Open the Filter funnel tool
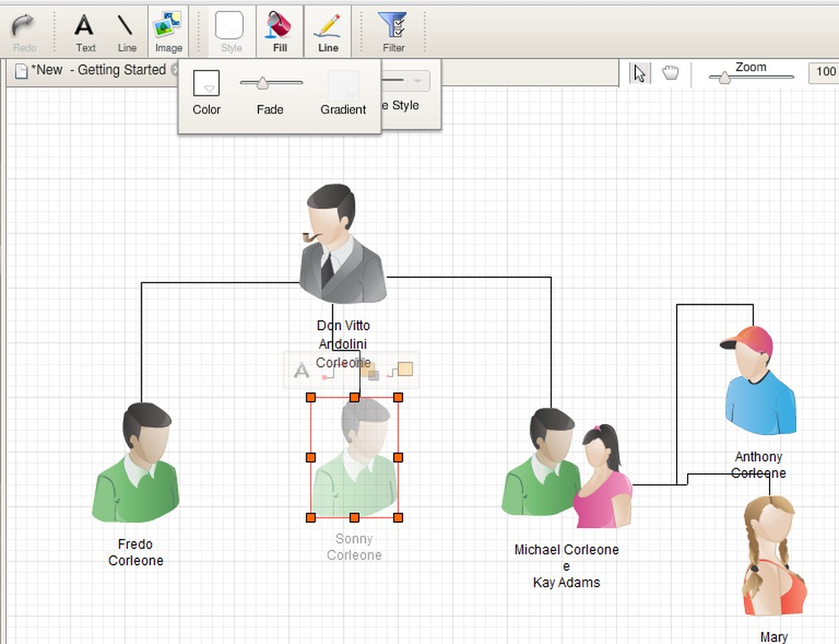 point(393,32)
